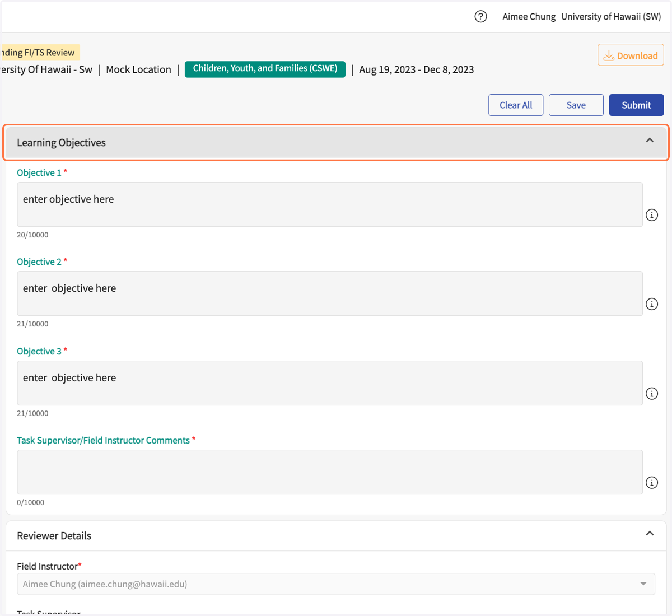Click the Objective 2 label
The width and height of the screenshot is (672, 616).
tap(39, 262)
